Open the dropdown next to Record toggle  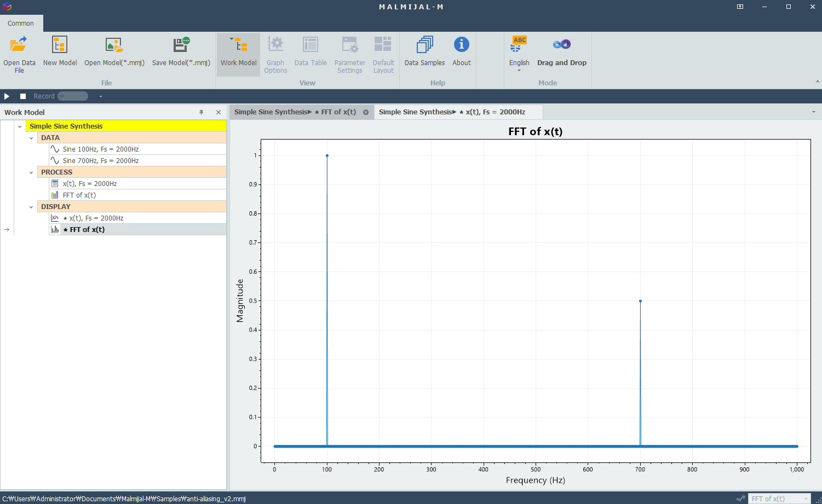pos(101,96)
